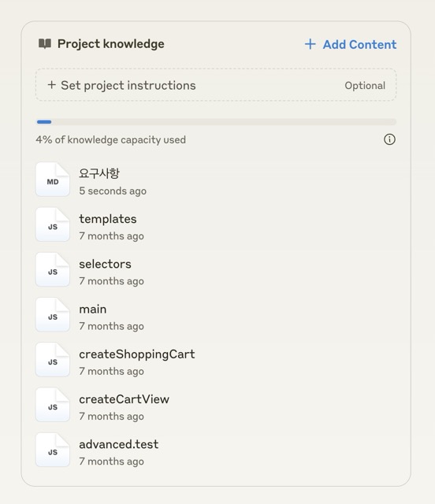Open the advanced.test file name
435x504 pixels.
[x=119, y=444]
